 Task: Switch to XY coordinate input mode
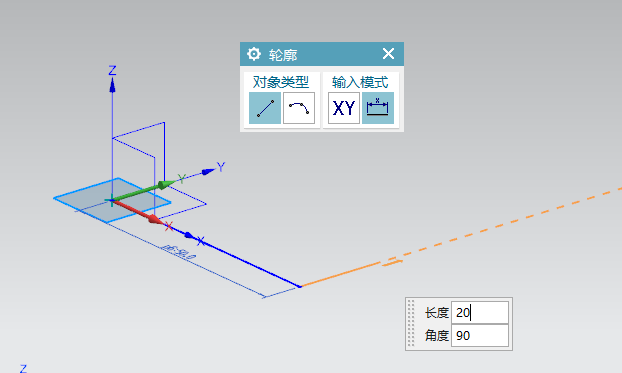(344, 108)
